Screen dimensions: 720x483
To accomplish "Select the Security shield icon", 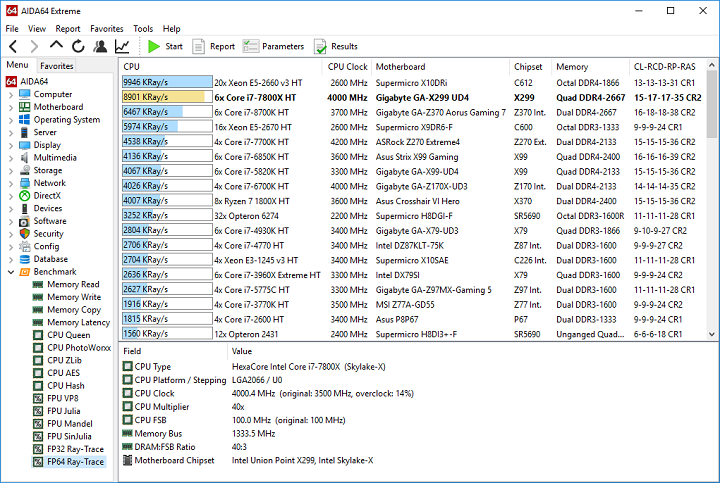I will pyautogui.click(x=24, y=234).
